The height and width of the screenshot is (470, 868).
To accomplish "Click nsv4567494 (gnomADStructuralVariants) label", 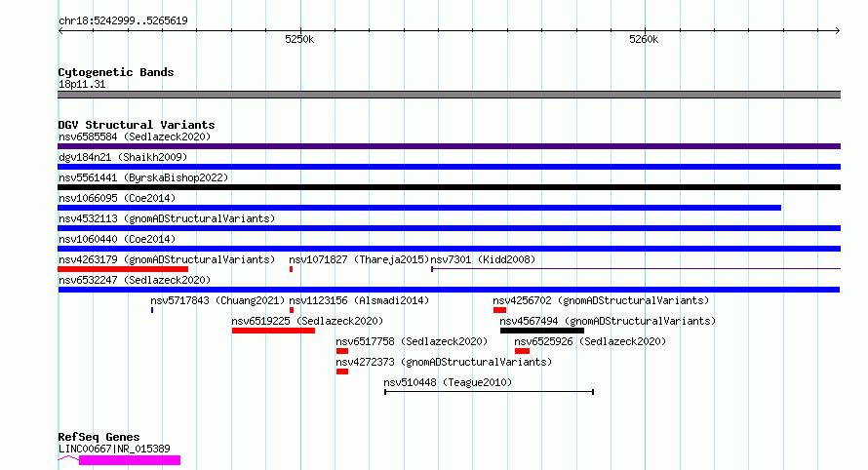I will tap(608, 321).
